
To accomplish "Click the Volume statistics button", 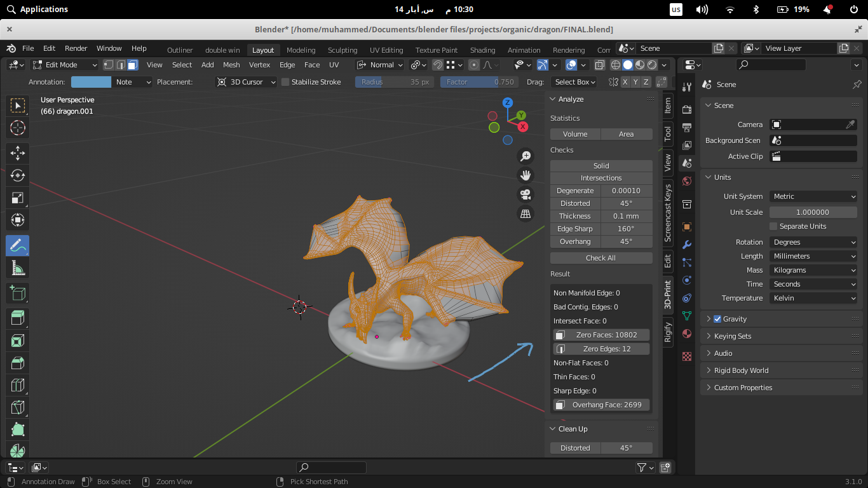I will point(575,134).
